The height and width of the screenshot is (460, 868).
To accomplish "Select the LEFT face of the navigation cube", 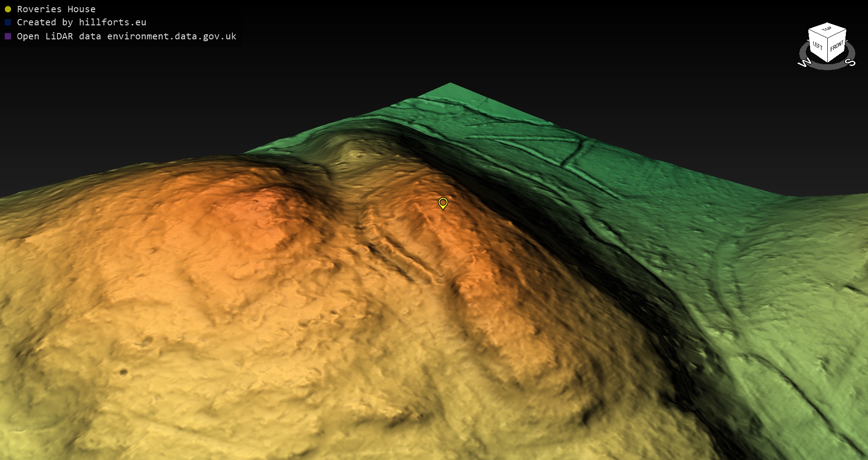I will (x=817, y=46).
